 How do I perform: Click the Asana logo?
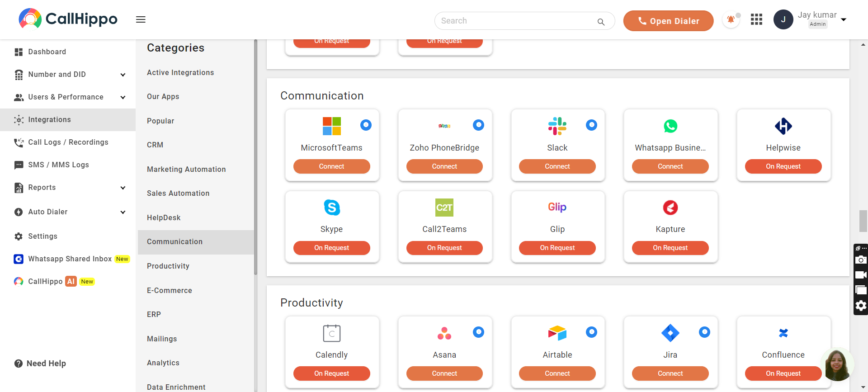[x=444, y=333]
